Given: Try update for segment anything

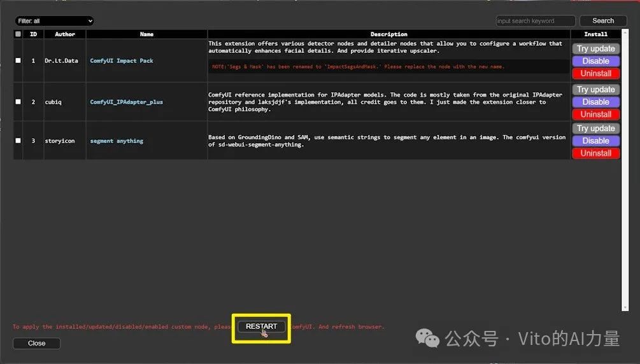Looking at the screenshot, I should pyautogui.click(x=596, y=128).
